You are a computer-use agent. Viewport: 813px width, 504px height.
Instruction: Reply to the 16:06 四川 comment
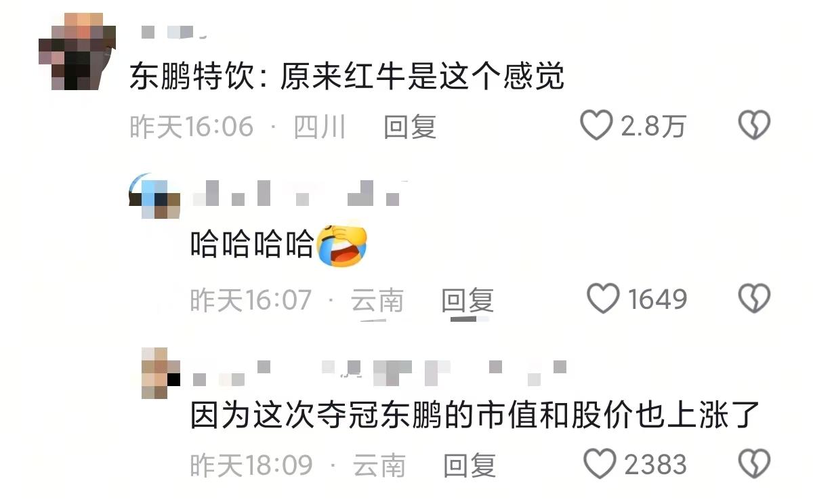[410, 127]
